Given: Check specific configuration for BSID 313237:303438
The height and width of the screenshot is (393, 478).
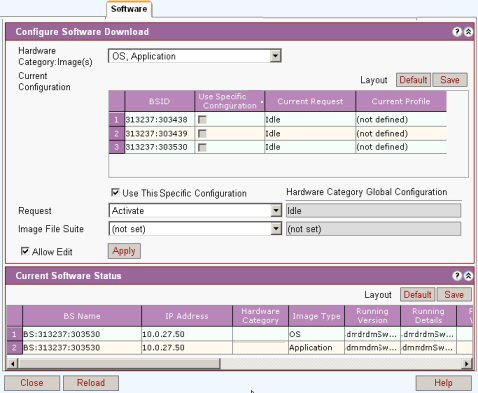Looking at the screenshot, I should pyautogui.click(x=202, y=120).
